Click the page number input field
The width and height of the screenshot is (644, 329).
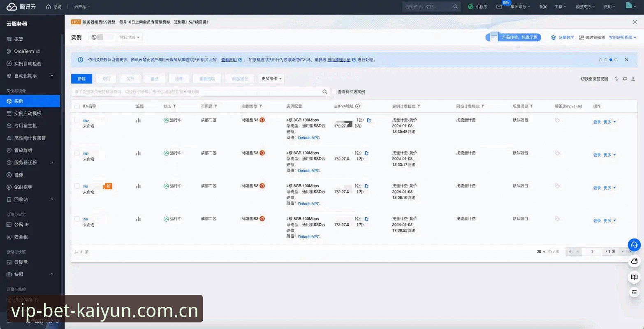coord(592,251)
